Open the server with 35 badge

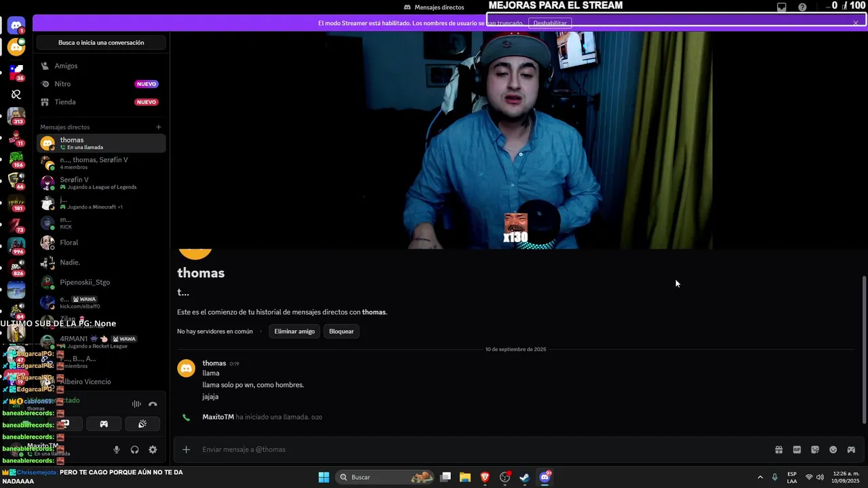(x=16, y=72)
